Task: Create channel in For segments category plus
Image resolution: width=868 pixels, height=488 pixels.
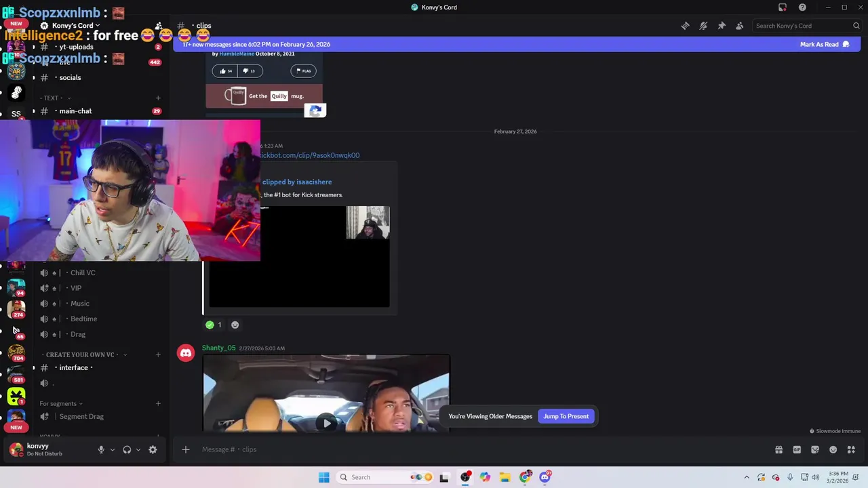Action: coord(158,404)
